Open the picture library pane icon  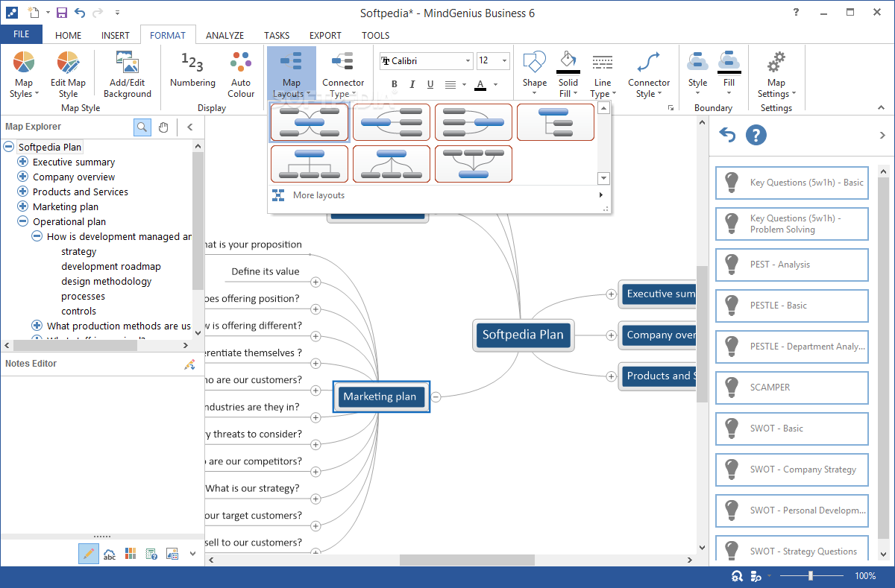coord(172,554)
